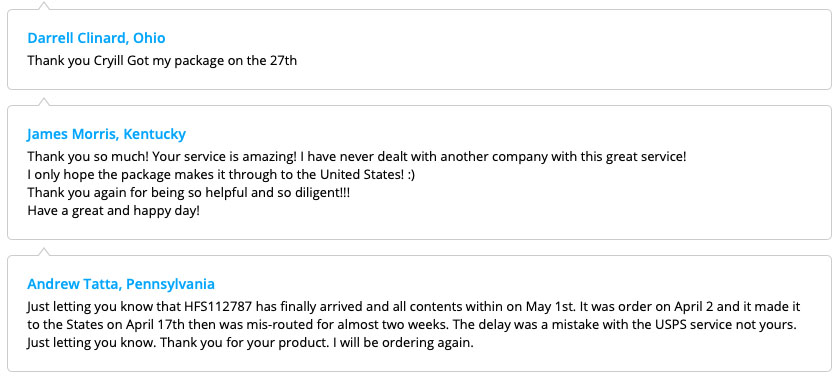Click the word 'Cryill' in Darrell's testimonial
The image size is (838, 378).
click(108, 61)
